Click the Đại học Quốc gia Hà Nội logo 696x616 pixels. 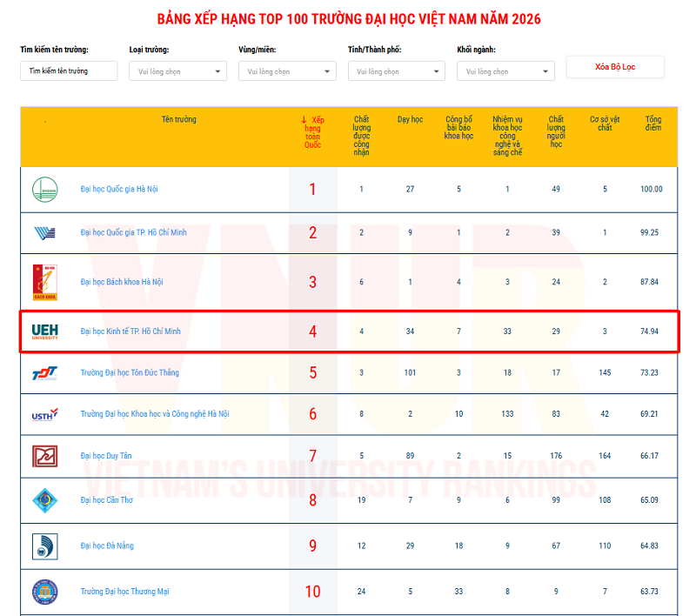coord(44,190)
